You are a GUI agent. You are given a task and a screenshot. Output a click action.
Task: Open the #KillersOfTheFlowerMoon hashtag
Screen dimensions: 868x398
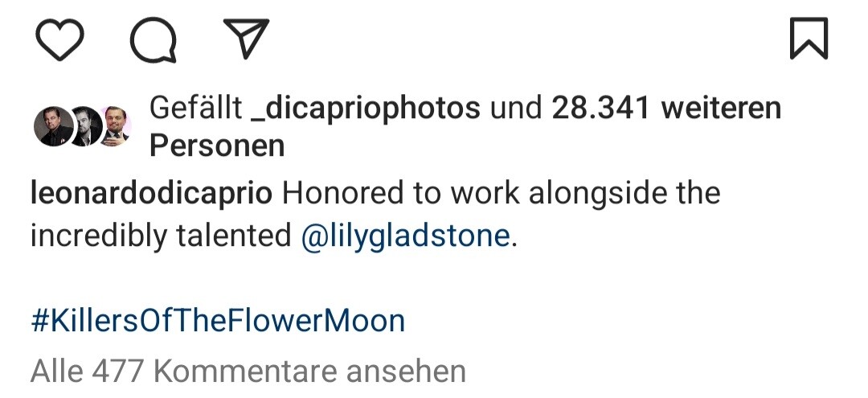[218, 321]
